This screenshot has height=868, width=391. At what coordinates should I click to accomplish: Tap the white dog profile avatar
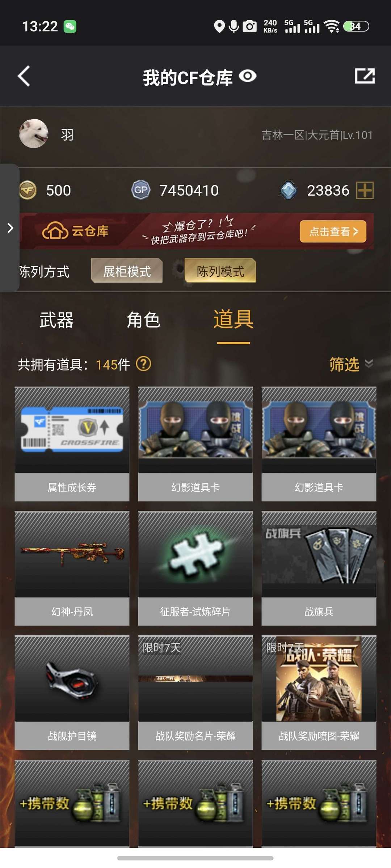click(34, 133)
